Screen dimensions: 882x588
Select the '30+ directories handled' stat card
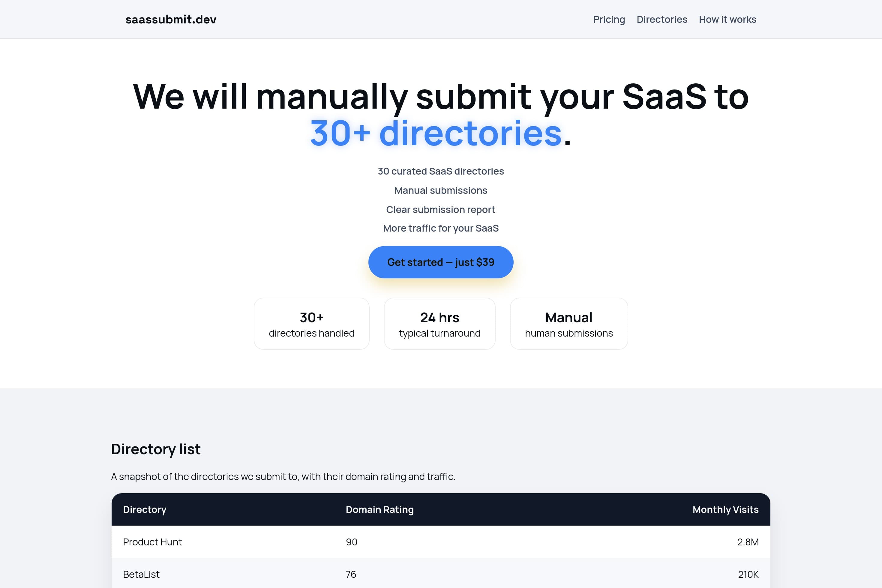(x=311, y=323)
